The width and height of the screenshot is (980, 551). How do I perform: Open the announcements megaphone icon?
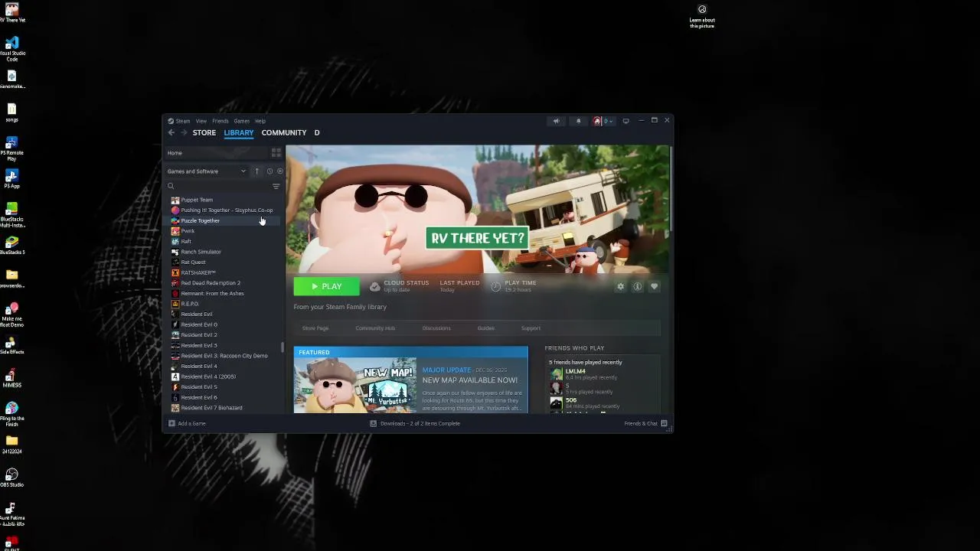pyautogui.click(x=557, y=121)
